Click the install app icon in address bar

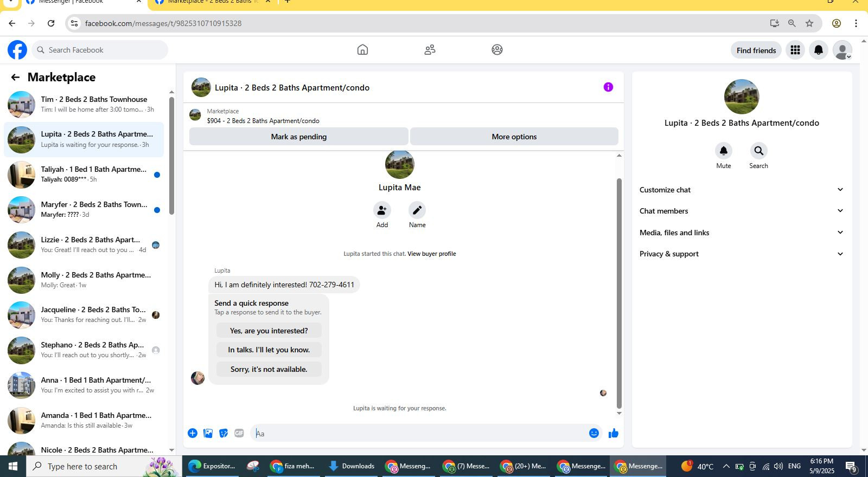click(x=775, y=23)
